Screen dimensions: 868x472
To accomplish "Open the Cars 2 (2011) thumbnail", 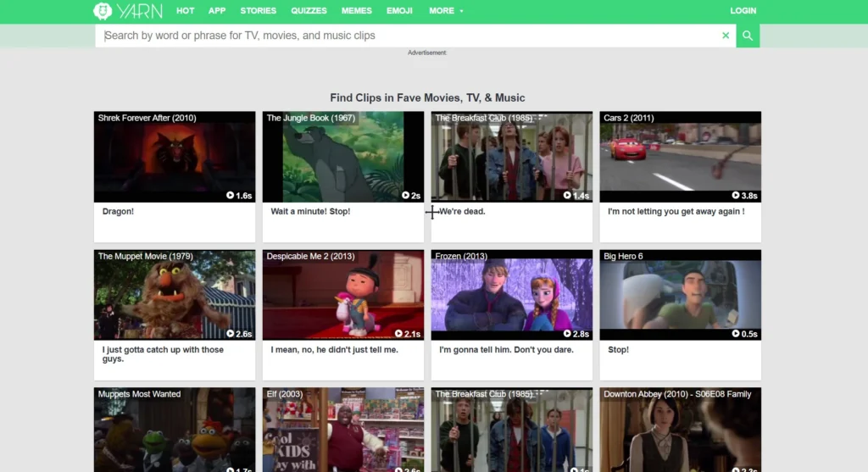I will pyautogui.click(x=681, y=157).
